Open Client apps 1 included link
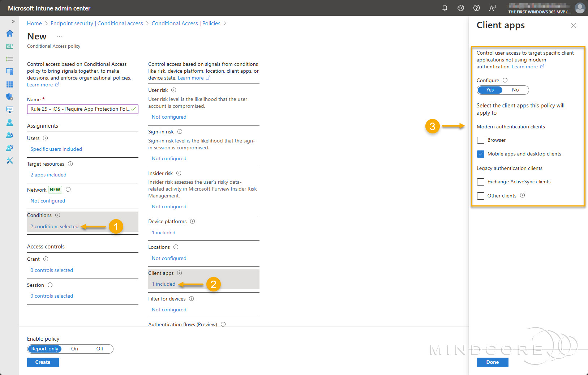 click(164, 284)
